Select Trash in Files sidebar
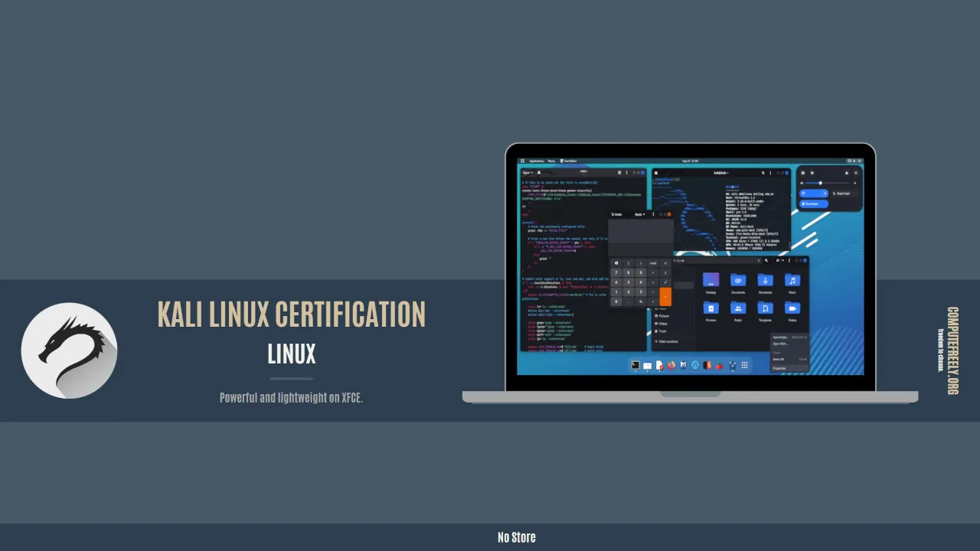 [x=660, y=331]
